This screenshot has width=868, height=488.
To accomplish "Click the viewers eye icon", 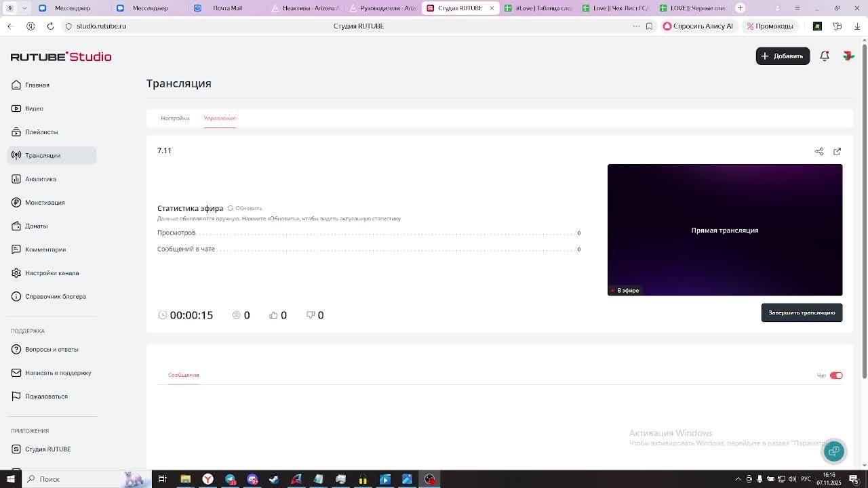I will (x=237, y=315).
